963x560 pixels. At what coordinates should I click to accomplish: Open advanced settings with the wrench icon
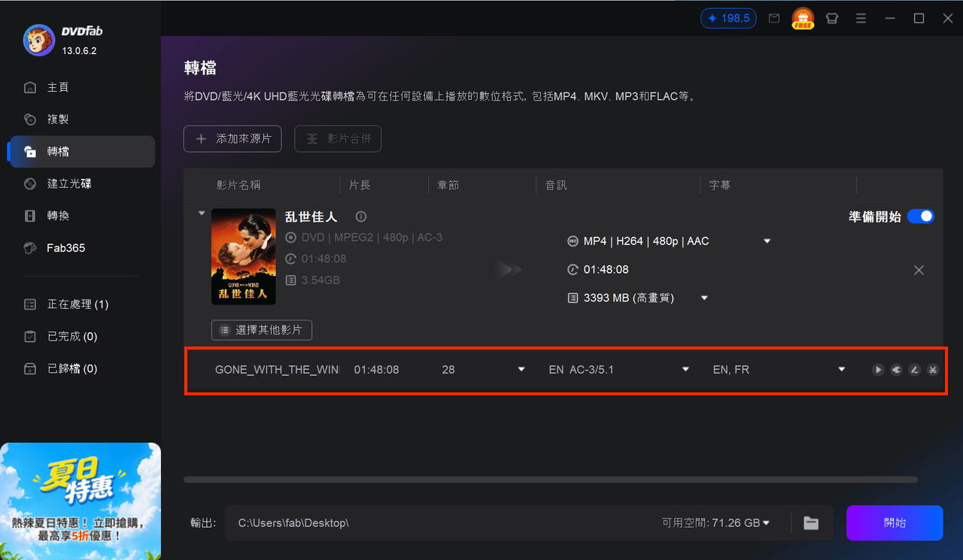[x=896, y=370]
